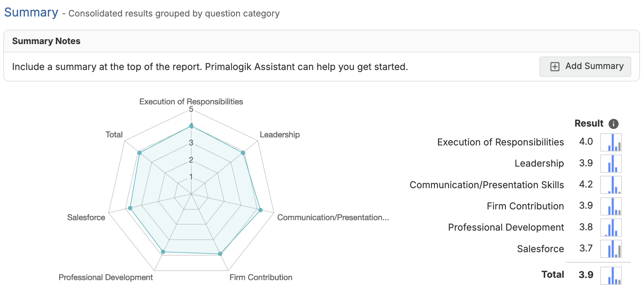
Task: Click the Total distribution mini chart
Action: point(611,275)
